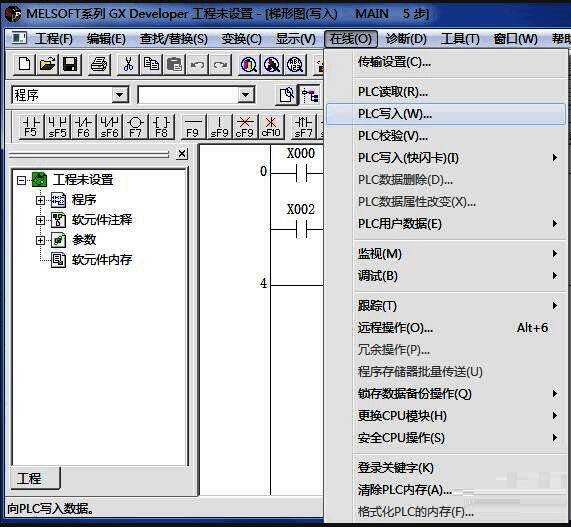This screenshot has width=571, height=527.
Task: Draw horizontal line F9
Action: [193, 127]
